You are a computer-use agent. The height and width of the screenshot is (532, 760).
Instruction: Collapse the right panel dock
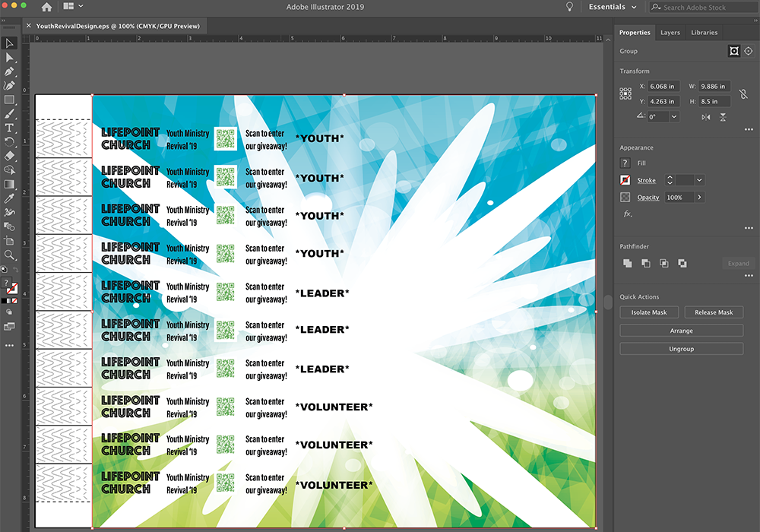755,21
